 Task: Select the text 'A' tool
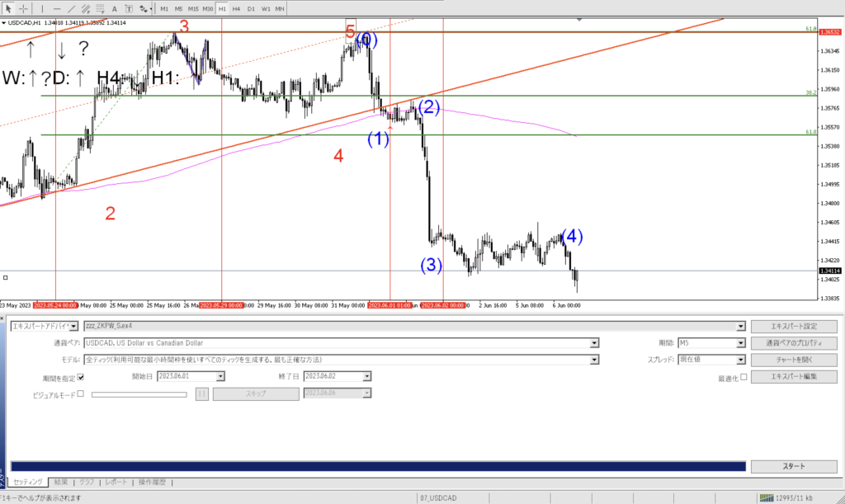pyautogui.click(x=115, y=8)
